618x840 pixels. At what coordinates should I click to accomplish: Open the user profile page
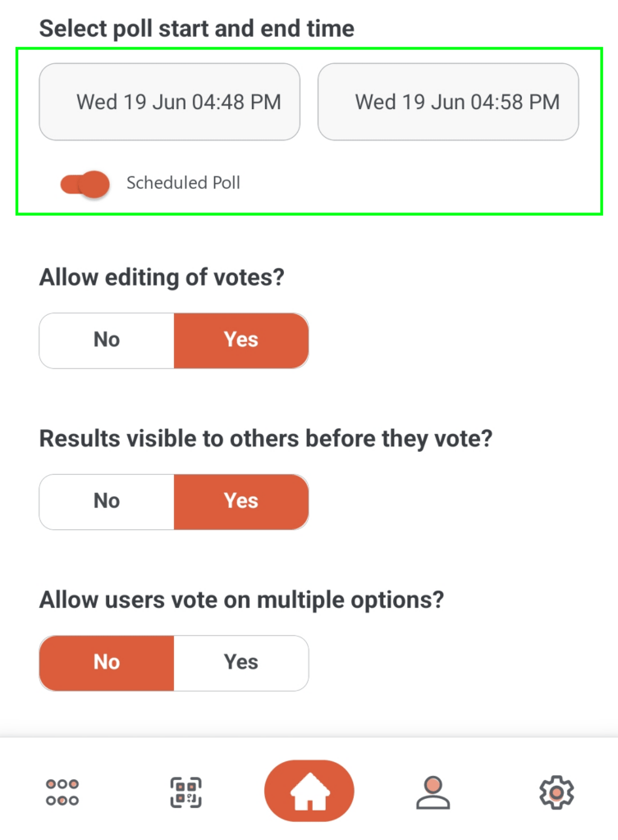432,792
